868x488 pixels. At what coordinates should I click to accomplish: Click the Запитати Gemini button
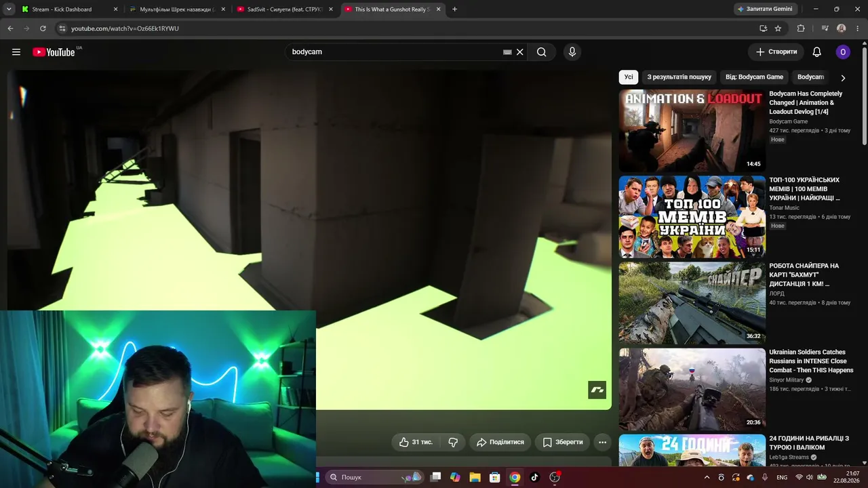click(x=764, y=9)
